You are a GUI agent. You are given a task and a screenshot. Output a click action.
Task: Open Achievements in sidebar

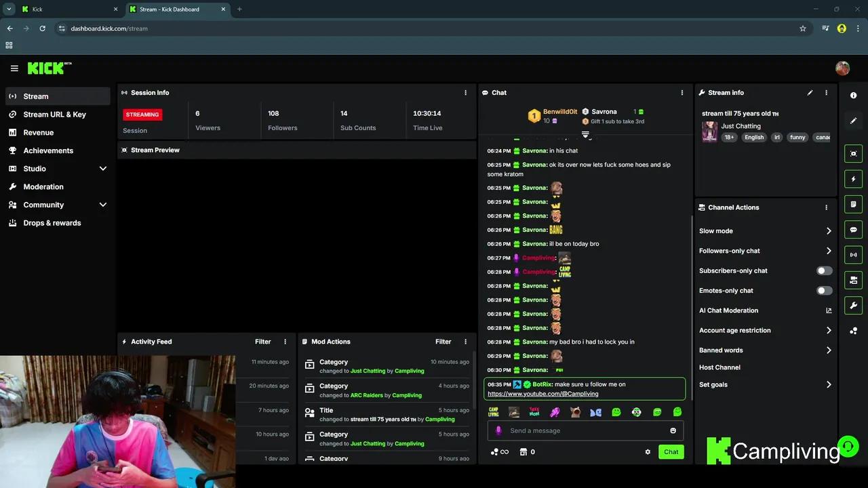coord(58,150)
